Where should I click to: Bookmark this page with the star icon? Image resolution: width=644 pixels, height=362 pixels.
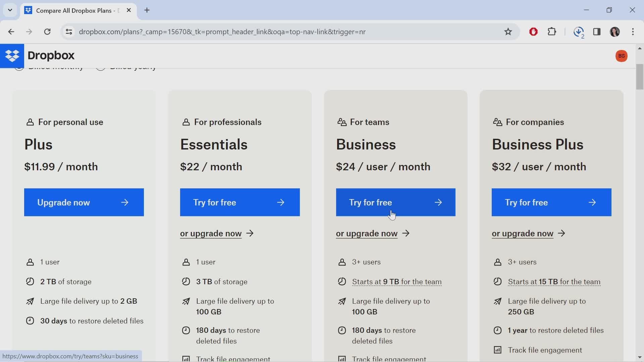pyautogui.click(x=508, y=32)
